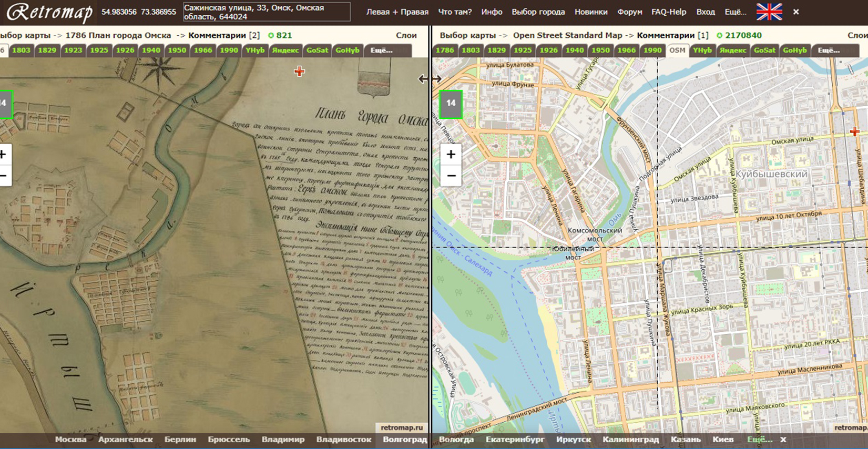Screen dimensions: 868x449
Task: Select the 1926 tab in the left pane
Action: [125, 50]
